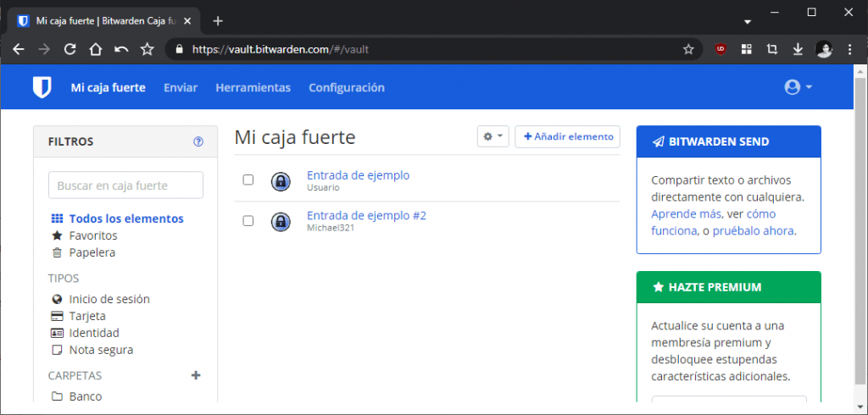The image size is (868, 415).
Task: Bookmark page with star inside address bar
Action: point(688,49)
